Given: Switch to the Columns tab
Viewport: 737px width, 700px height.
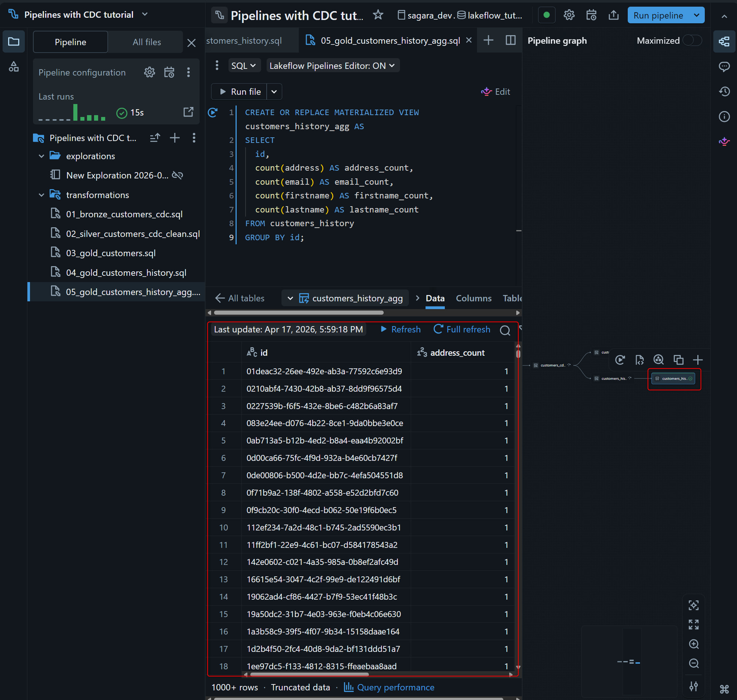Looking at the screenshot, I should [x=473, y=298].
